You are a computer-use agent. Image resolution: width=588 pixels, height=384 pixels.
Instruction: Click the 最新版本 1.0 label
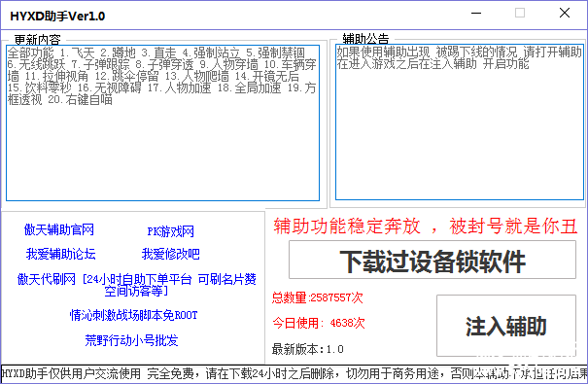click(x=307, y=349)
